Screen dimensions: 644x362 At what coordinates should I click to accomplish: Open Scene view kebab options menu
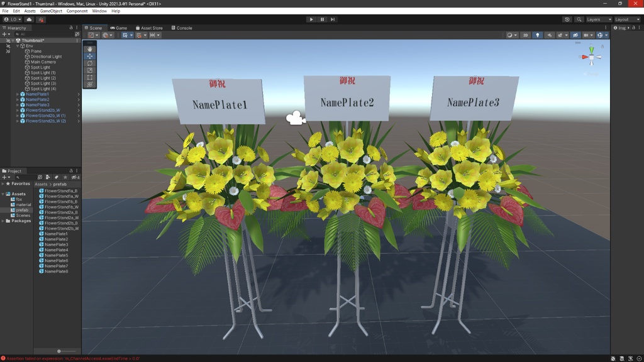pyautogui.click(x=606, y=28)
